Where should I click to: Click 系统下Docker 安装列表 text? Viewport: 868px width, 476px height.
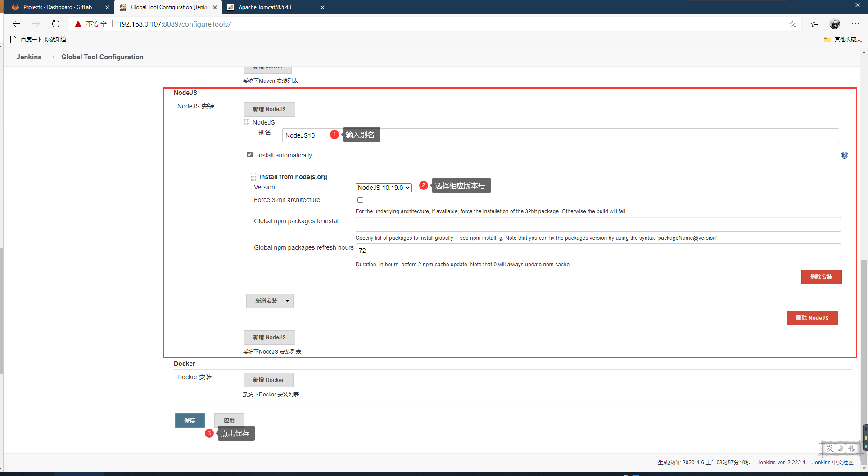click(x=271, y=395)
